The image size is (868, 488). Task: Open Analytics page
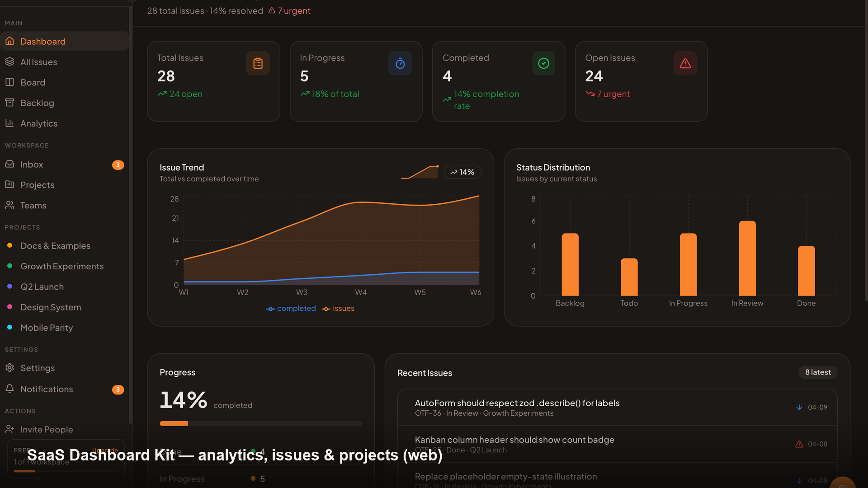(65, 123)
